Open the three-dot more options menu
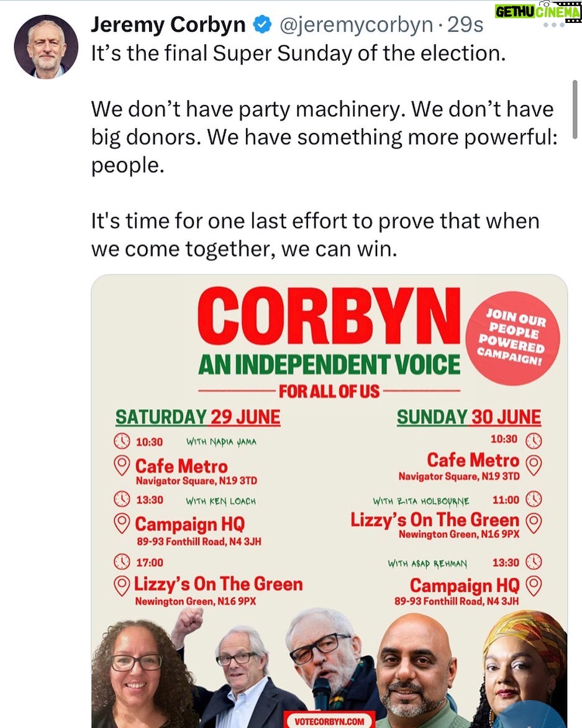The width and height of the screenshot is (582, 728). pos(553,26)
